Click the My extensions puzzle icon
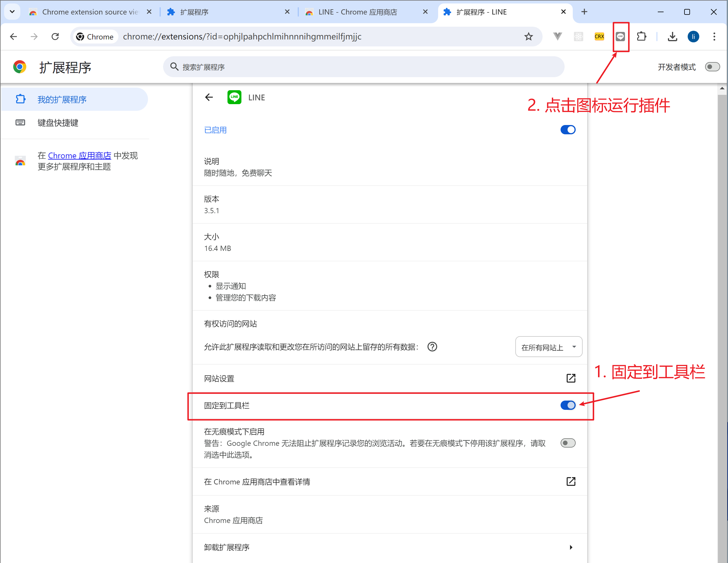Screen dimensions: 728x563 pos(21,99)
